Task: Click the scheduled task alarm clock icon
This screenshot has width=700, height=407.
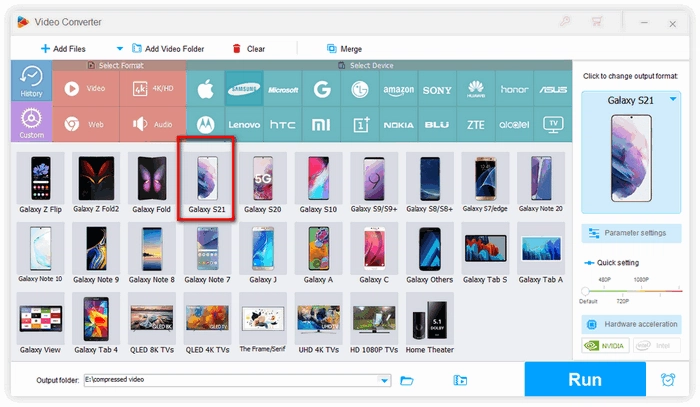Action: (x=668, y=379)
